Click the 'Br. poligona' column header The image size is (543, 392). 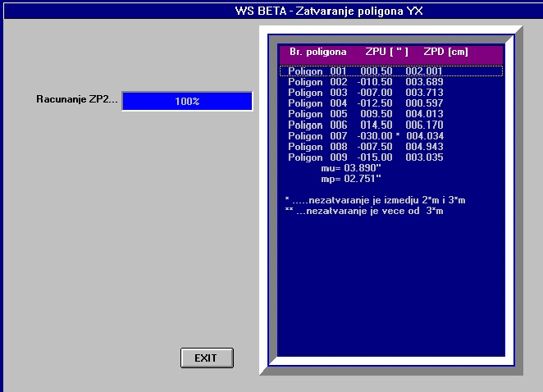[x=317, y=52]
